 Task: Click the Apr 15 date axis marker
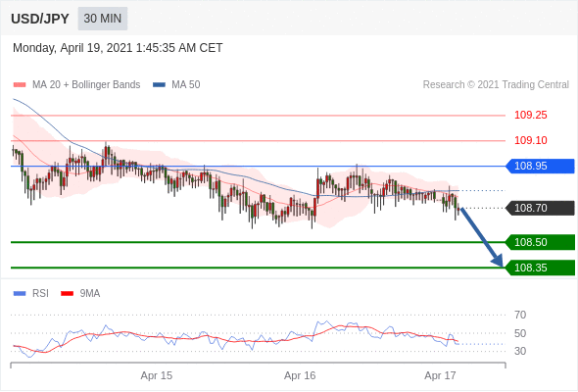pyautogui.click(x=157, y=375)
